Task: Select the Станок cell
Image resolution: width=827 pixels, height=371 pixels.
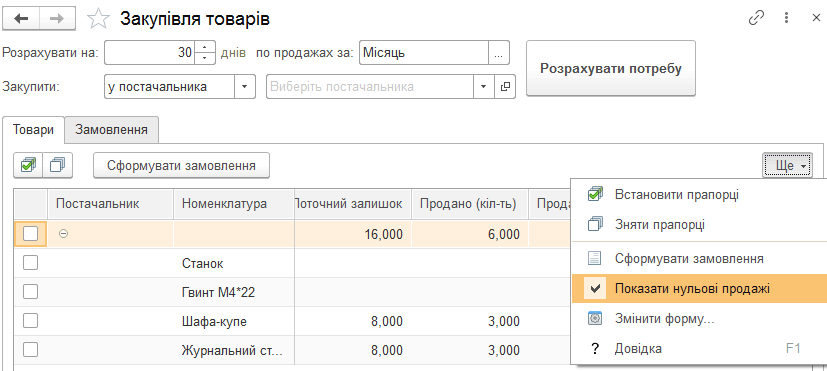Action: click(234, 263)
